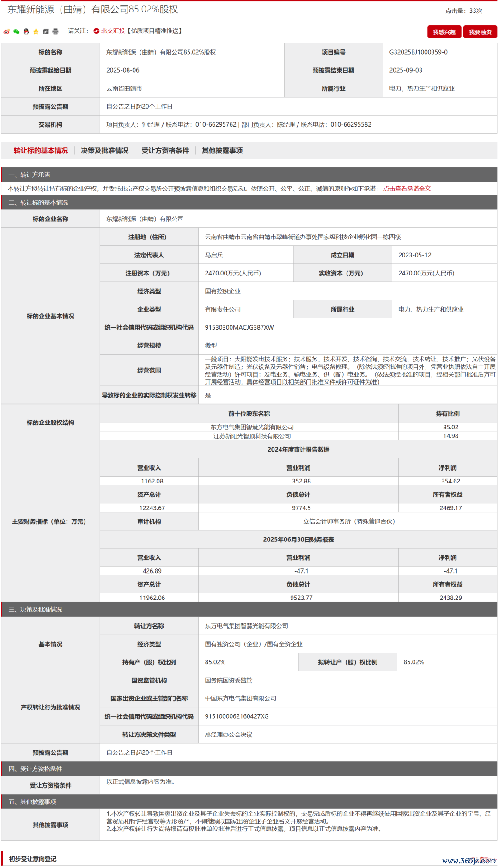Click the 2025 revenue value 426.89
The image size is (499, 868).
click(x=152, y=571)
